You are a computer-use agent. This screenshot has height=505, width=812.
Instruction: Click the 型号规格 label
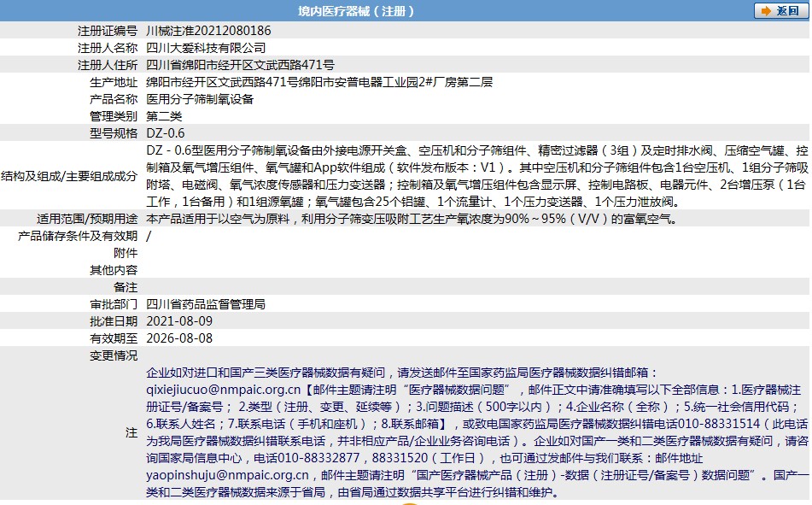[114, 133]
